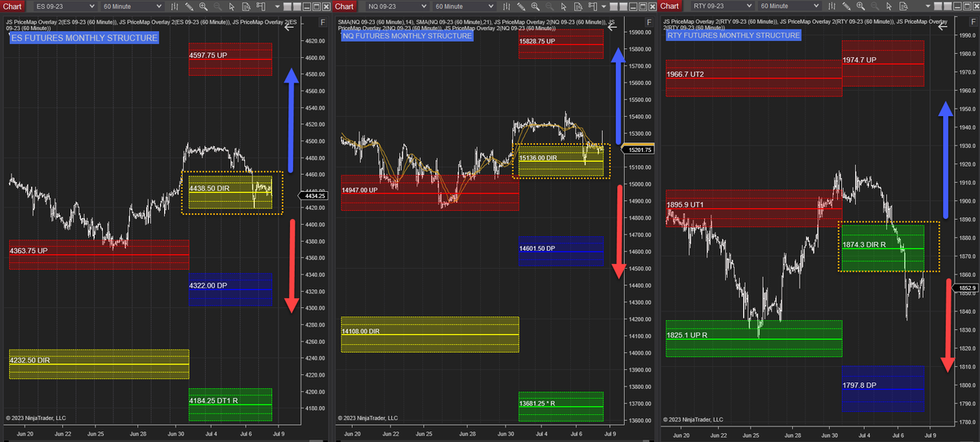Screen dimensions: 980x442
Task: Open the Data Box on NQ chart
Action: (578, 7)
